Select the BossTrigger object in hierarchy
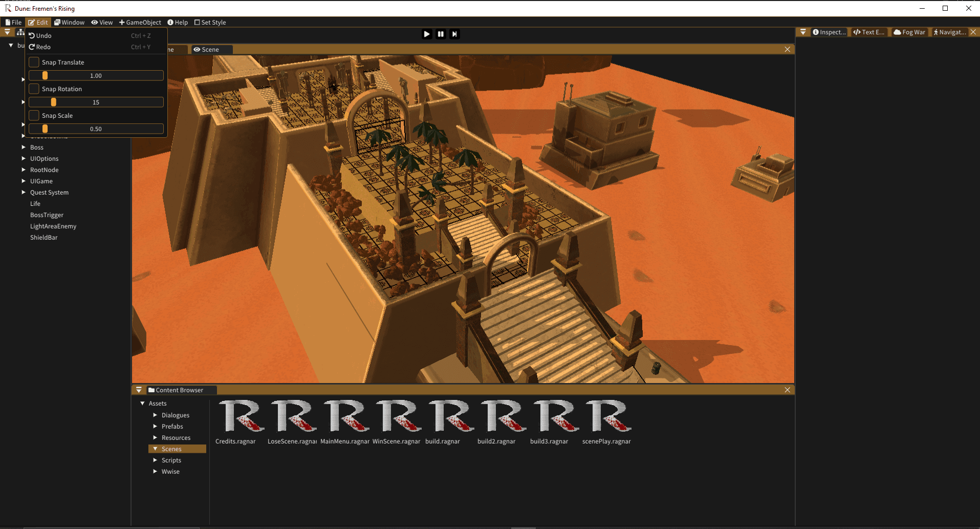 pos(47,215)
